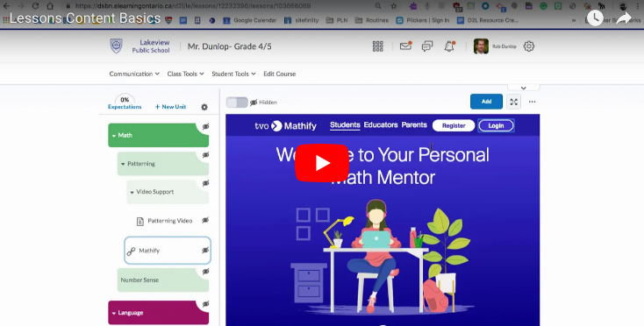Expand the Communication dropdown menu
This screenshot has width=644, height=326.
tap(134, 74)
